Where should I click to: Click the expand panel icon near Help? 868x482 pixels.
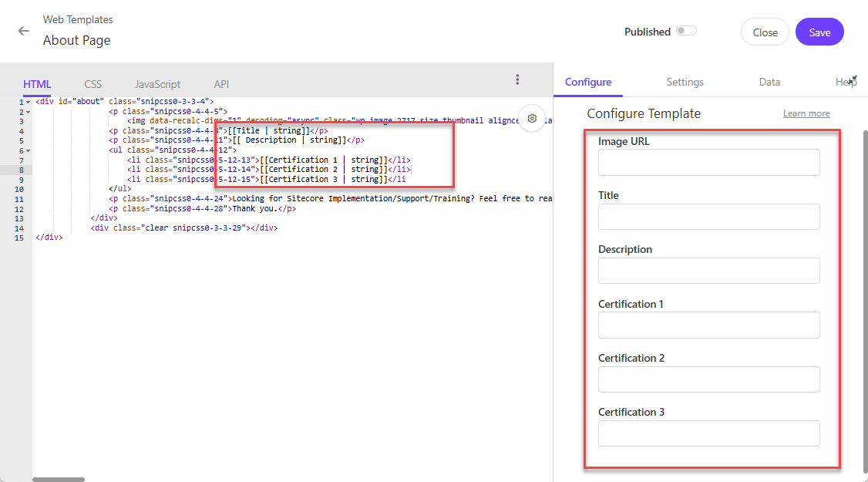[x=853, y=79]
